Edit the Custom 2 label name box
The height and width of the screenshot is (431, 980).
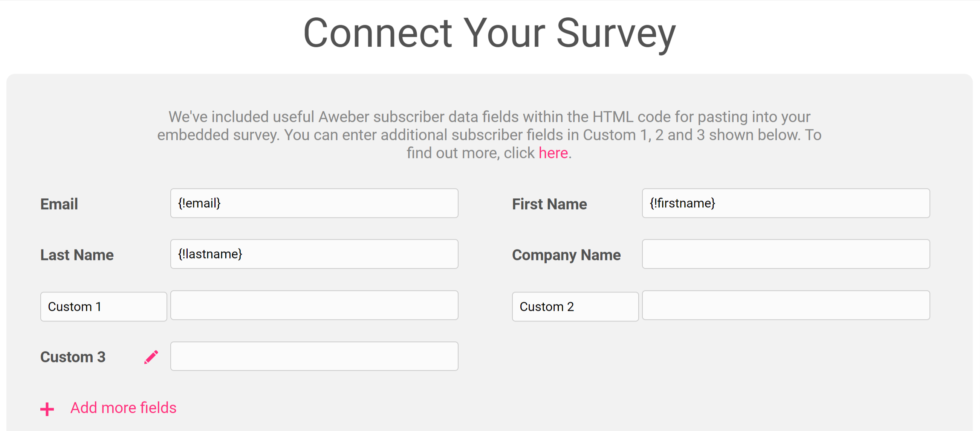click(575, 306)
